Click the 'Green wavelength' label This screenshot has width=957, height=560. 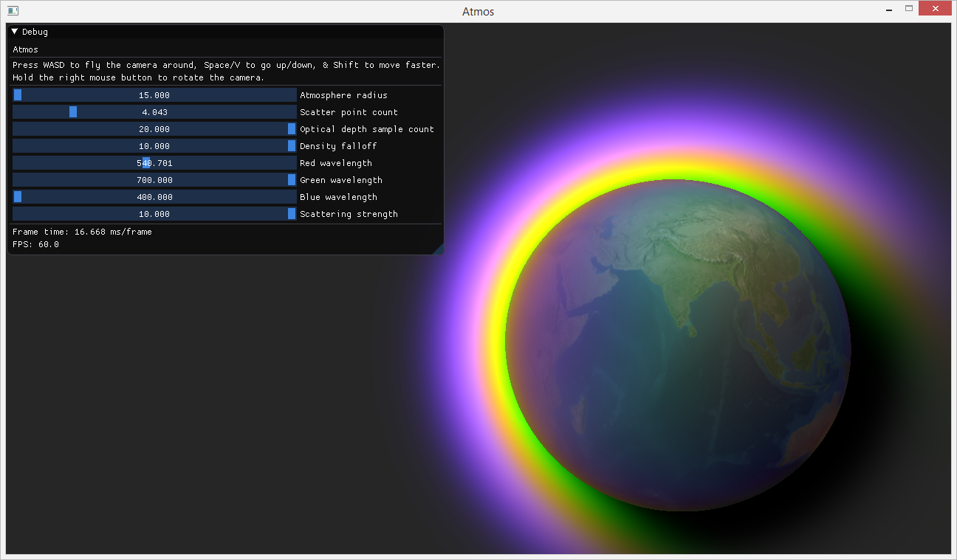[341, 180]
